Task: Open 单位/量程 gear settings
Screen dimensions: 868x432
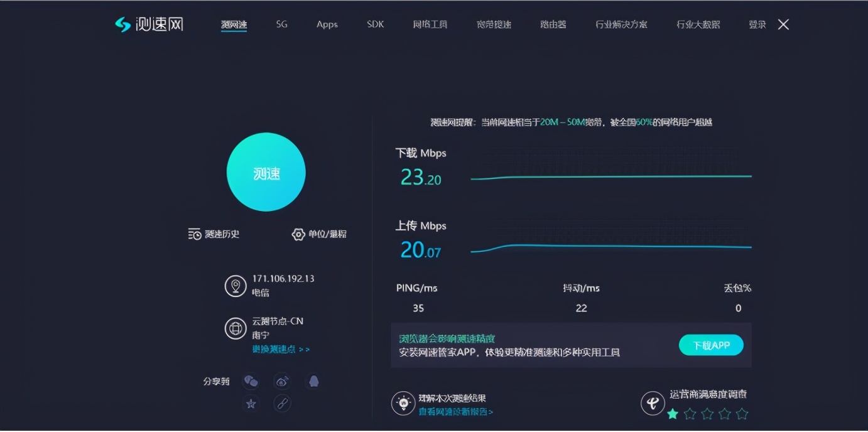Action: 298,234
